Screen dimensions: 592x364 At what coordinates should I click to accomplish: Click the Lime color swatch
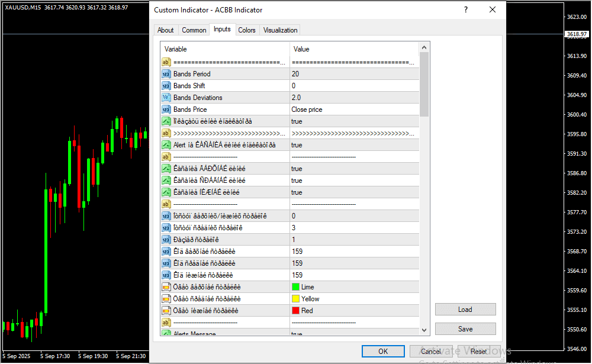pos(295,287)
